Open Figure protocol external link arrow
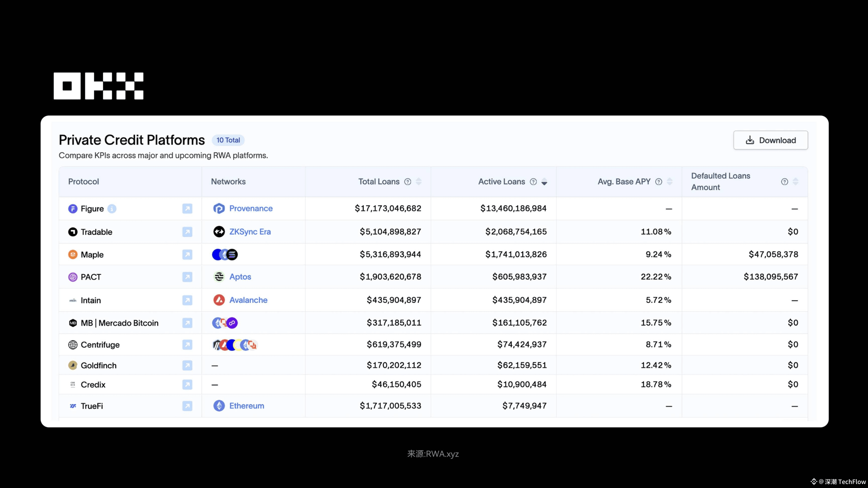The height and width of the screenshot is (488, 868). pos(187,208)
